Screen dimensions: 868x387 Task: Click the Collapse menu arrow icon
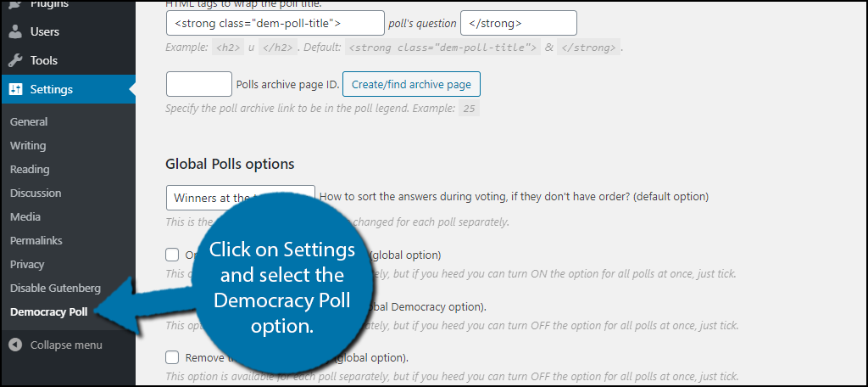16,345
